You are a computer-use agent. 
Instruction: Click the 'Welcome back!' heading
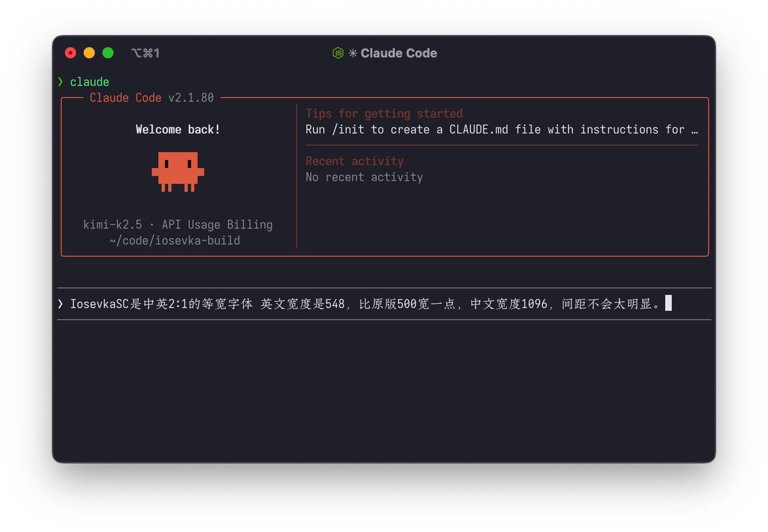click(x=178, y=130)
